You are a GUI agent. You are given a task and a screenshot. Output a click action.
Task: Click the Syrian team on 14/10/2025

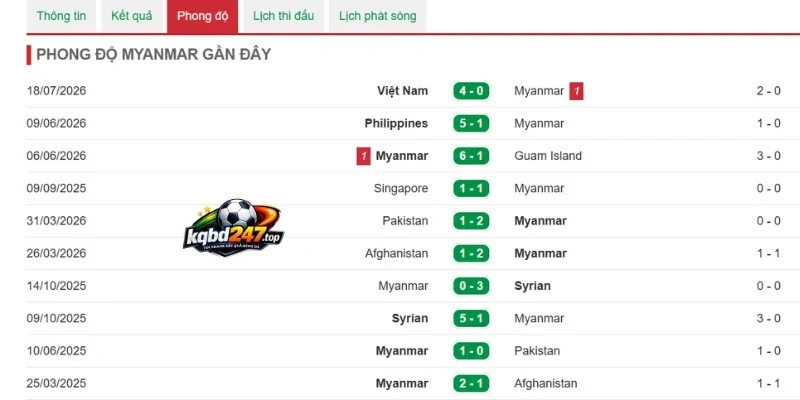click(x=532, y=286)
